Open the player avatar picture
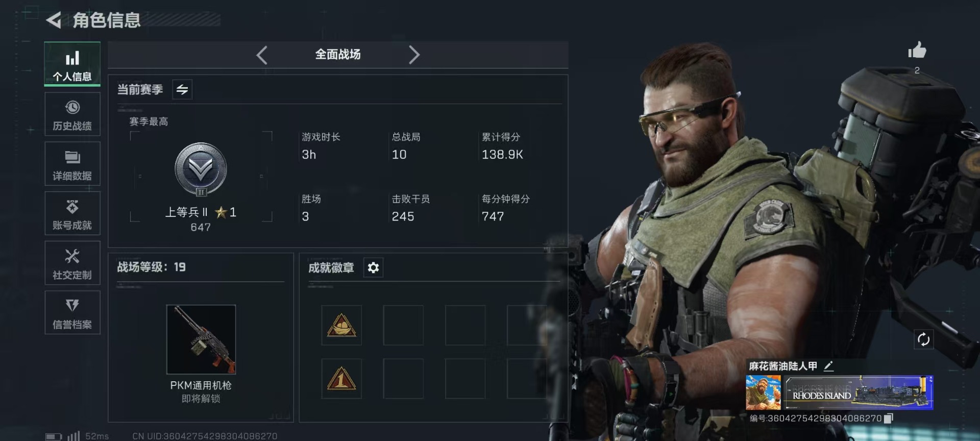The image size is (980, 441). click(x=763, y=393)
